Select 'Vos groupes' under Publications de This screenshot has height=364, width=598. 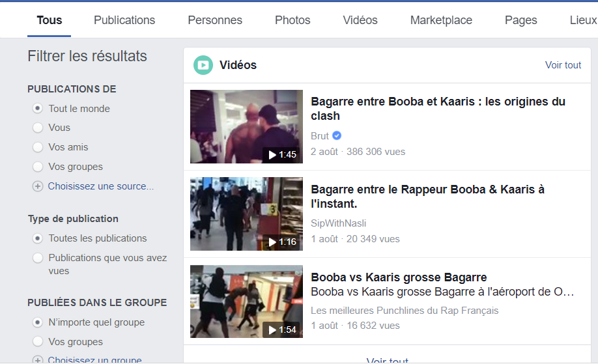[x=38, y=167]
